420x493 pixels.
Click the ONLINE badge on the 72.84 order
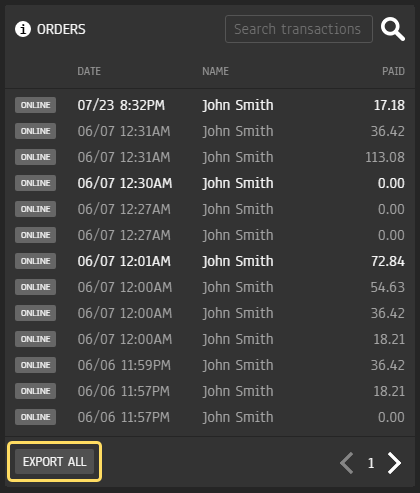[x=35, y=261]
